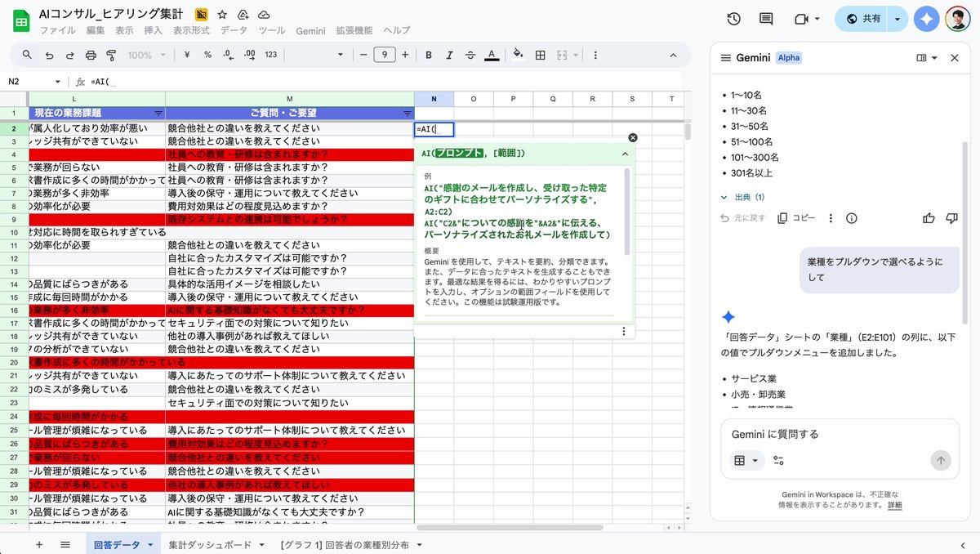Open the 100% zoom level dropdown
The width and height of the screenshot is (980, 554).
[145, 55]
